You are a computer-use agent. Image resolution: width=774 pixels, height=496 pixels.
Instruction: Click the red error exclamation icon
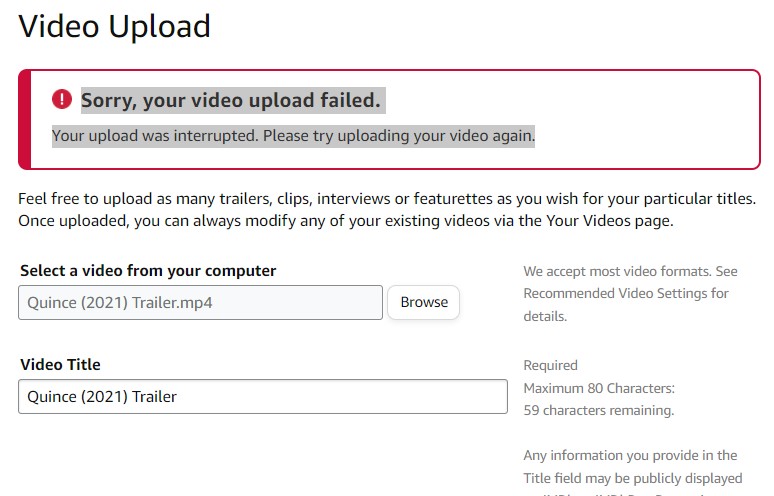pos(62,99)
